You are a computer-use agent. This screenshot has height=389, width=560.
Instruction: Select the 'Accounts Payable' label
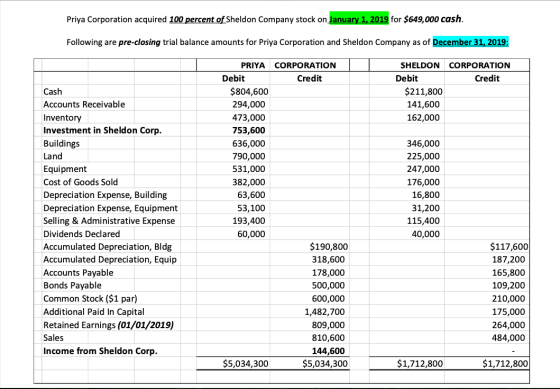pos(78,273)
